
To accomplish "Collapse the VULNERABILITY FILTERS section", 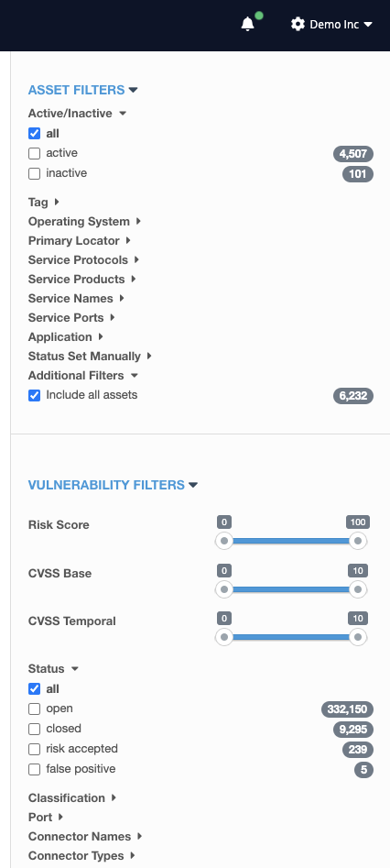I will click(113, 485).
